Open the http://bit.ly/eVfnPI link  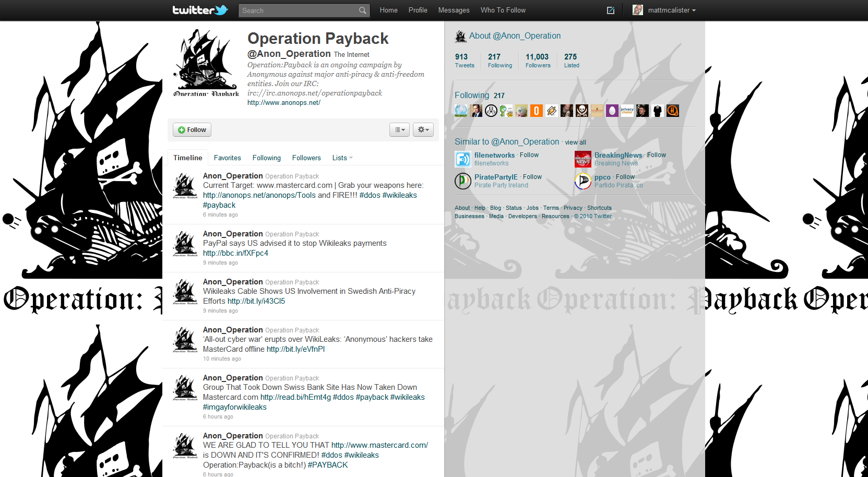coord(296,349)
